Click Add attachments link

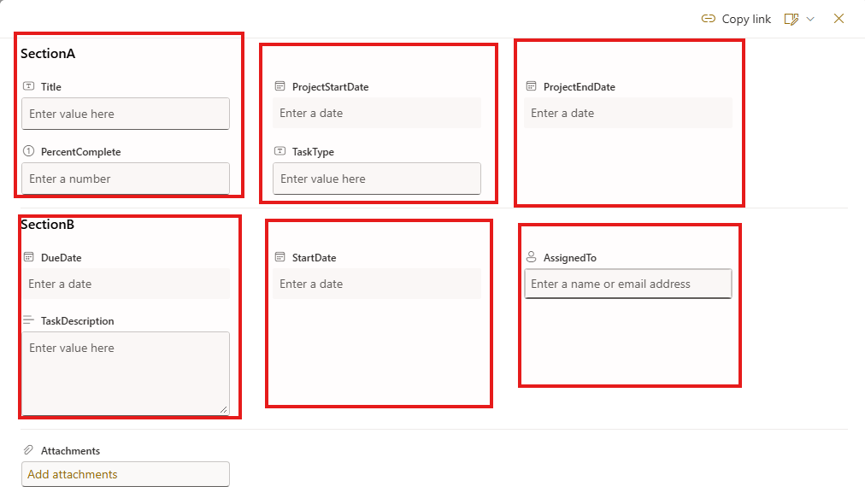(73, 474)
